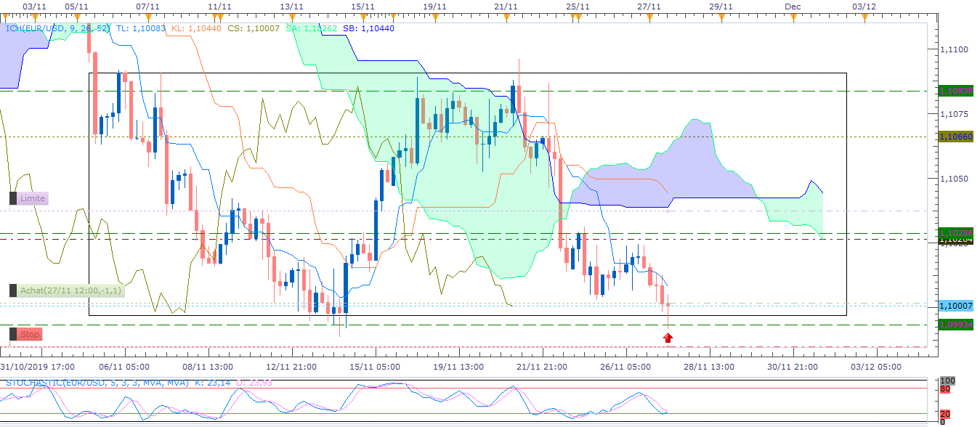The image size is (980, 427).
Task: Click the dark handle beside the Achat order label
Action: tap(13, 290)
